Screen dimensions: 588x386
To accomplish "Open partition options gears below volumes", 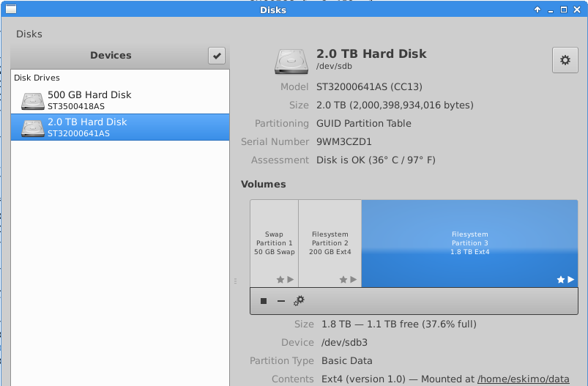I will pyautogui.click(x=299, y=301).
